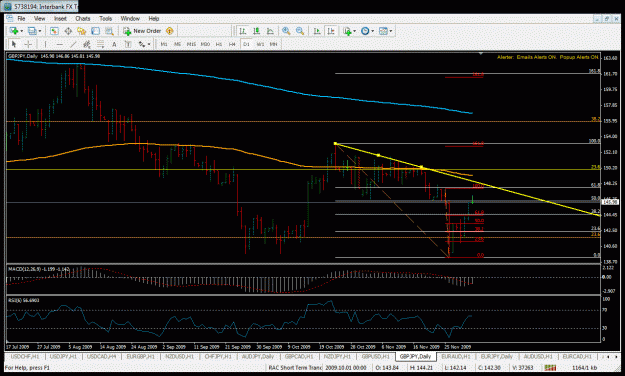Toggle Auto Scroll chart button
This screenshot has width=625, height=376.
(317, 31)
